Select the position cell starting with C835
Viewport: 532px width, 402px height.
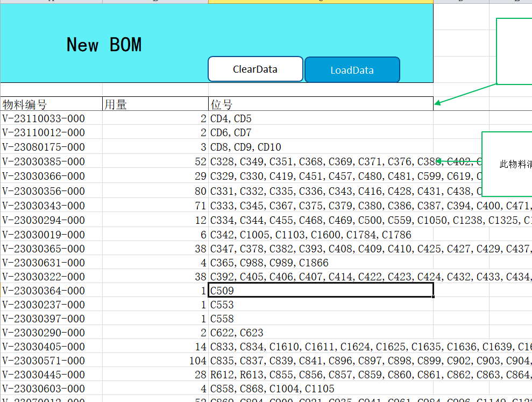tap(321, 360)
